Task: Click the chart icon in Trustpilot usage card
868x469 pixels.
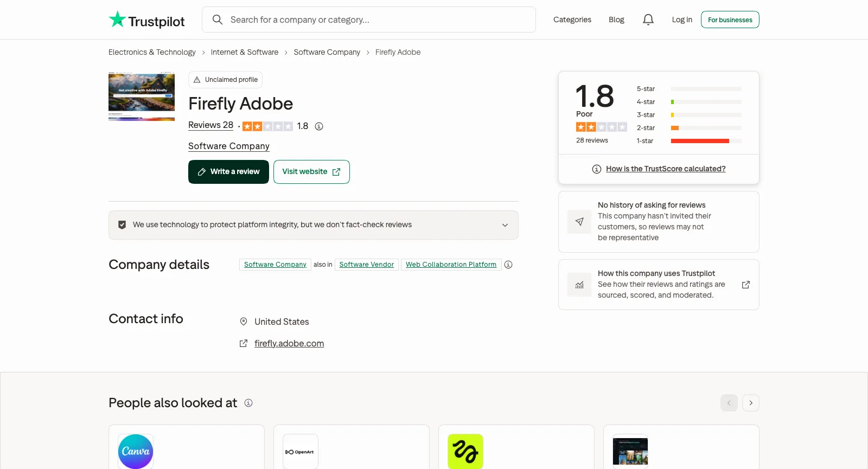Action: coord(579,285)
